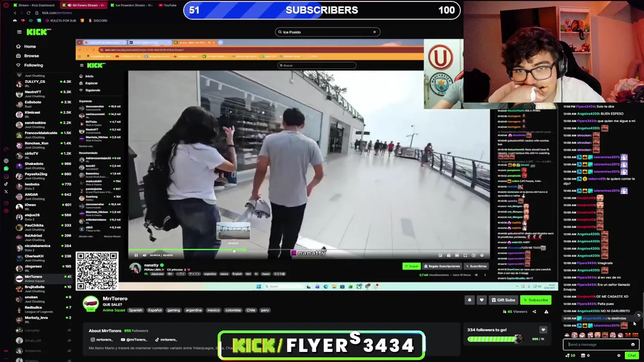Toggle notification bell for MrrTorero
This screenshot has width=644, height=362.
(469, 300)
